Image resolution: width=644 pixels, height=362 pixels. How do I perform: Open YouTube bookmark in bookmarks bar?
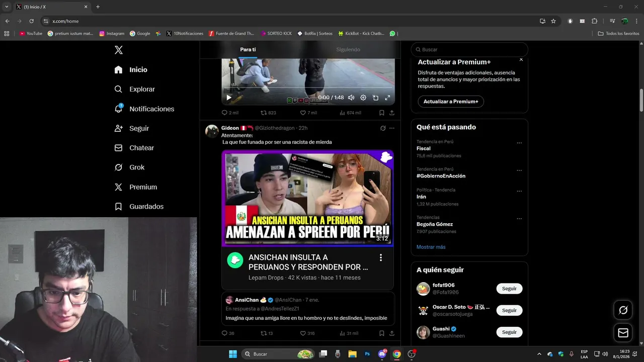pos(31,34)
